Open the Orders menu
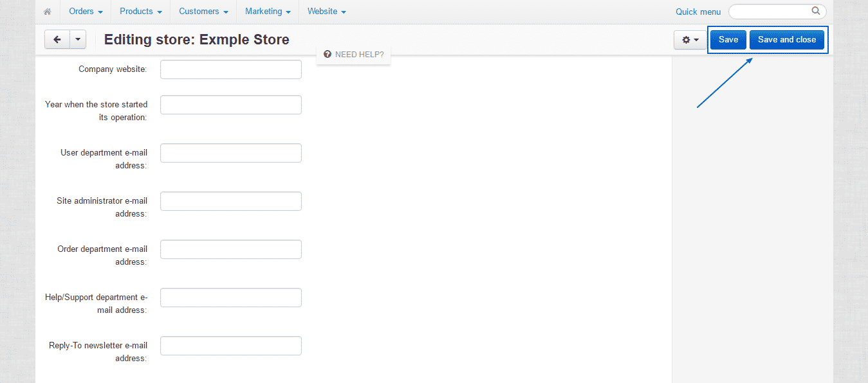 [x=86, y=12]
